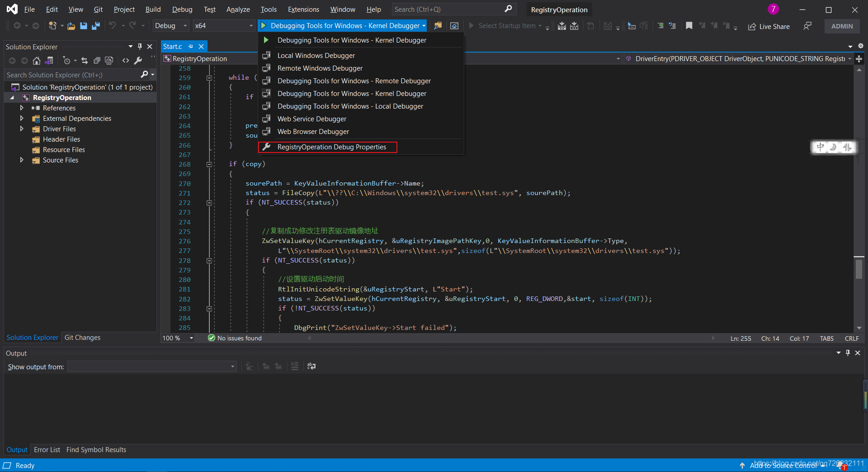Image resolution: width=868 pixels, height=472 pixels.
Task: Open the Show output from dropdown
Action: pyautogui.click(x=152, y=367)
